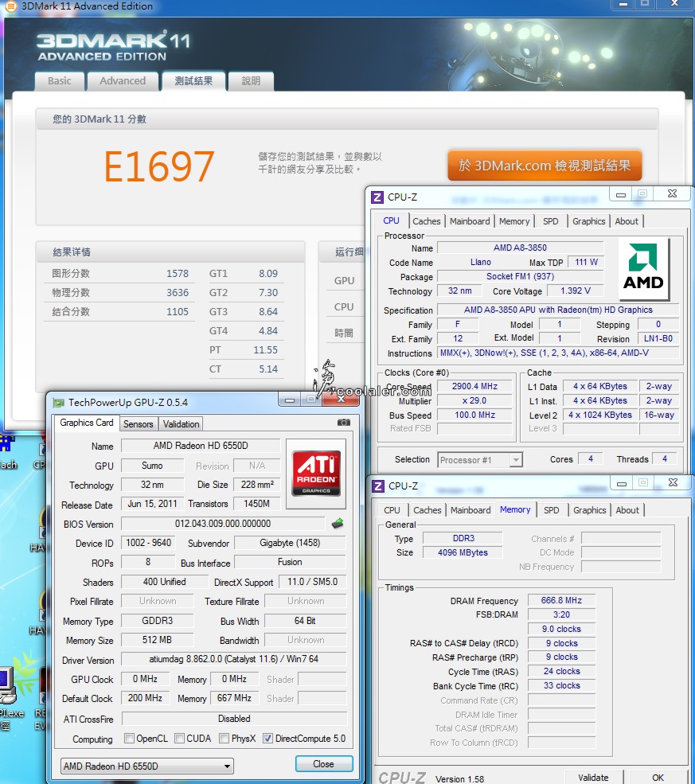The image size is (695, 784).
Task: Open the GPU-Z Validation tab
Action: point(181,424)
